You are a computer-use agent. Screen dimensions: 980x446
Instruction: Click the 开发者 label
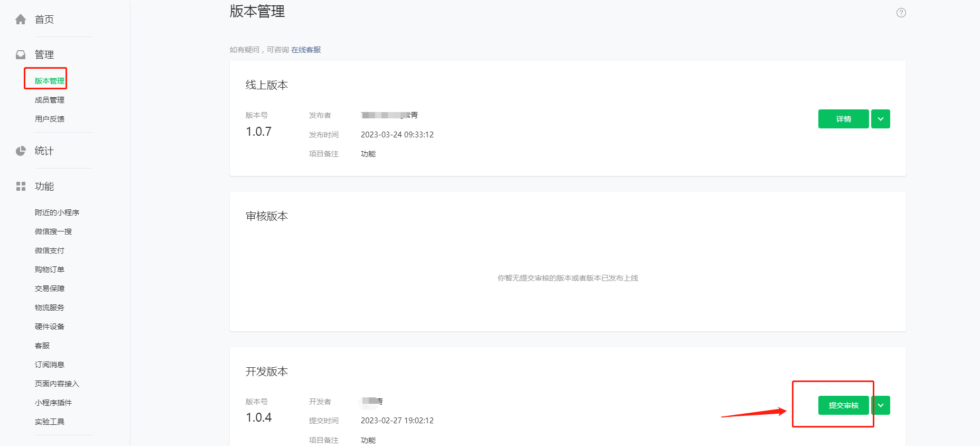tap(320, 402)
